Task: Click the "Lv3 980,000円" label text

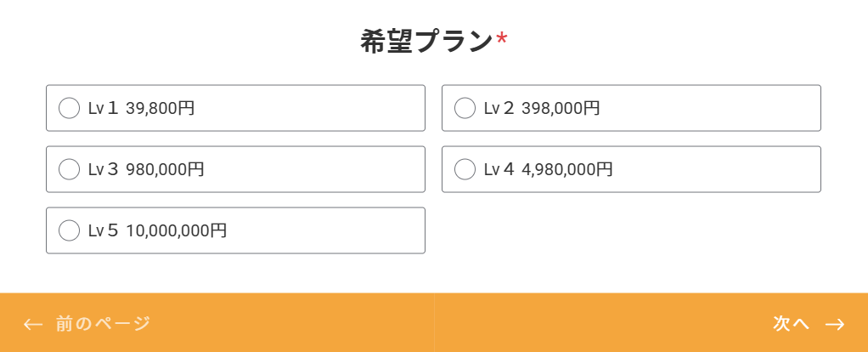Action: point(146,169)
